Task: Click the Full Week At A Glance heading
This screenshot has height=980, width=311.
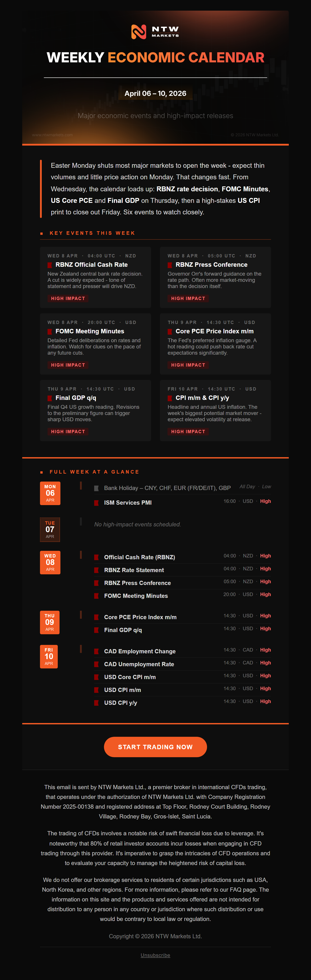Action: click(x=94, y=472)
